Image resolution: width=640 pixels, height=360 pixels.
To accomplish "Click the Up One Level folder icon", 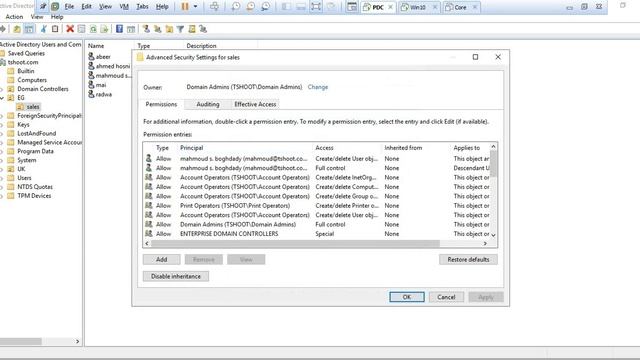I will [x=17, y=29].
